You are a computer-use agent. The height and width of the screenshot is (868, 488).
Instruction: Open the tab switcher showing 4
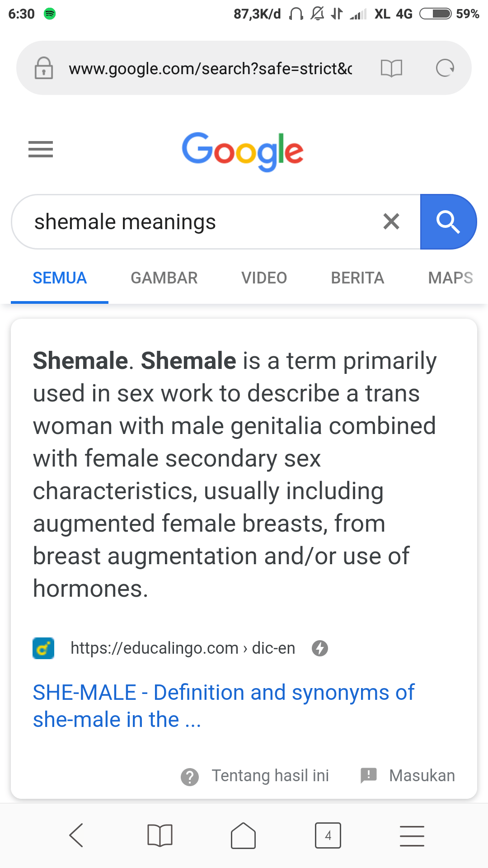click(328, 835)
